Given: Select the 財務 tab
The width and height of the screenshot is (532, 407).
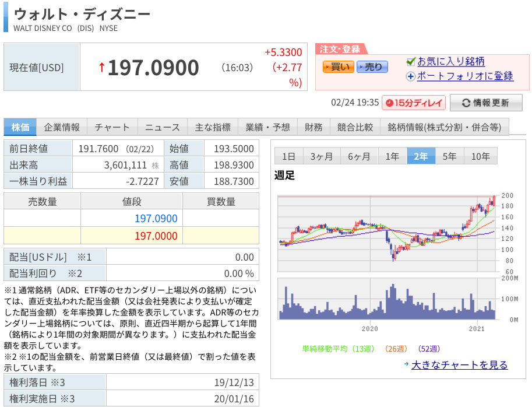Looking at the screenshot, I should tap(313, 127).
